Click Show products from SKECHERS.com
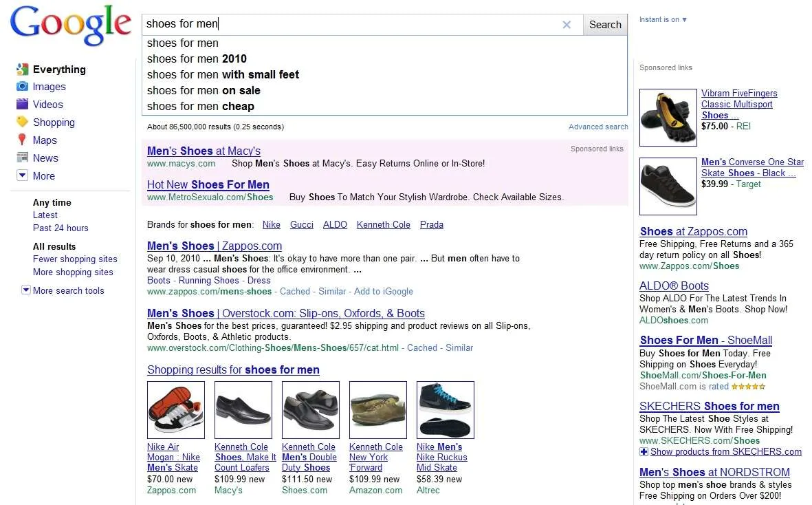The image size is (812, 505). tap(725, 451)
